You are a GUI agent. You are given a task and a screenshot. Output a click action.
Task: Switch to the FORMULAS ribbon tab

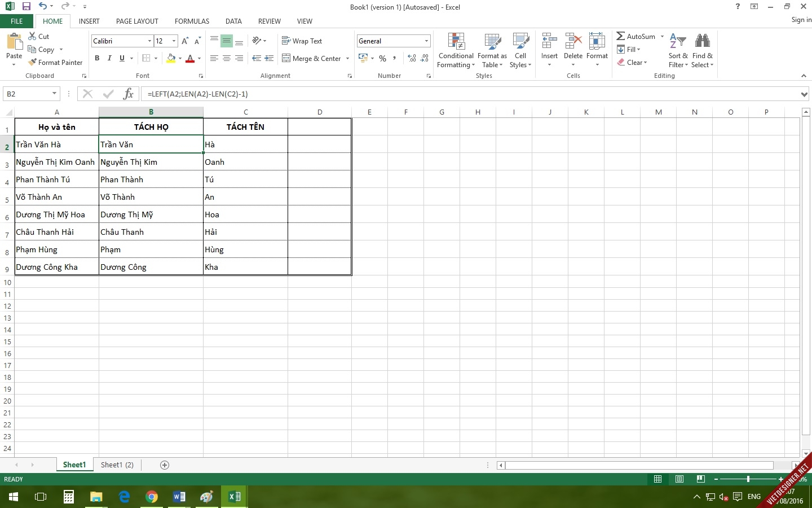click(192, 21)
